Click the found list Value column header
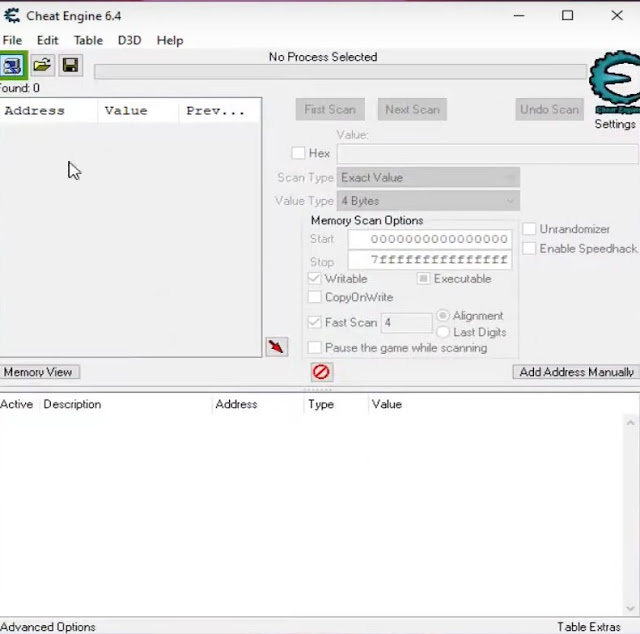 pos(138,111)
